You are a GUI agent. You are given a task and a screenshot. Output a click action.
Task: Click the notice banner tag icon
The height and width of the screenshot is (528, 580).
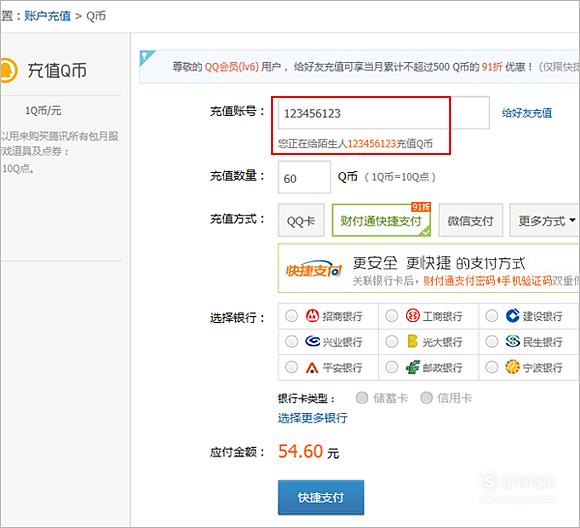146,57
